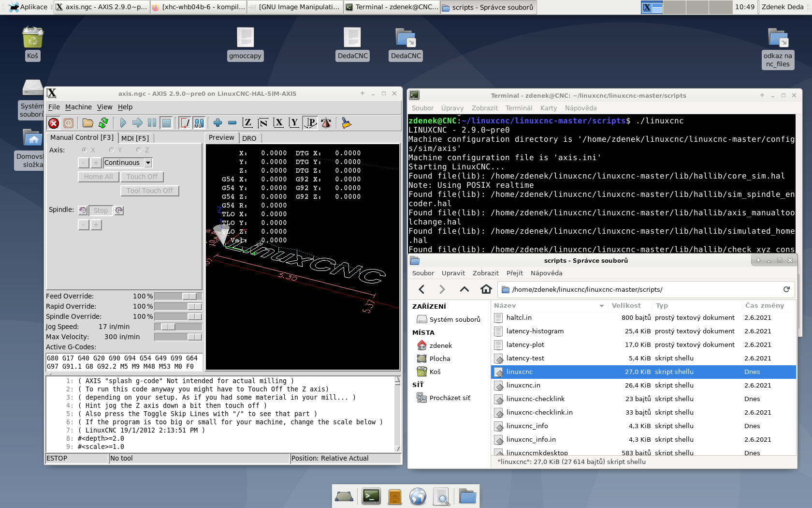812x508 pixels.
Task: Open the Continuous jog increment dropdown
Action: (x=148, y=163)
